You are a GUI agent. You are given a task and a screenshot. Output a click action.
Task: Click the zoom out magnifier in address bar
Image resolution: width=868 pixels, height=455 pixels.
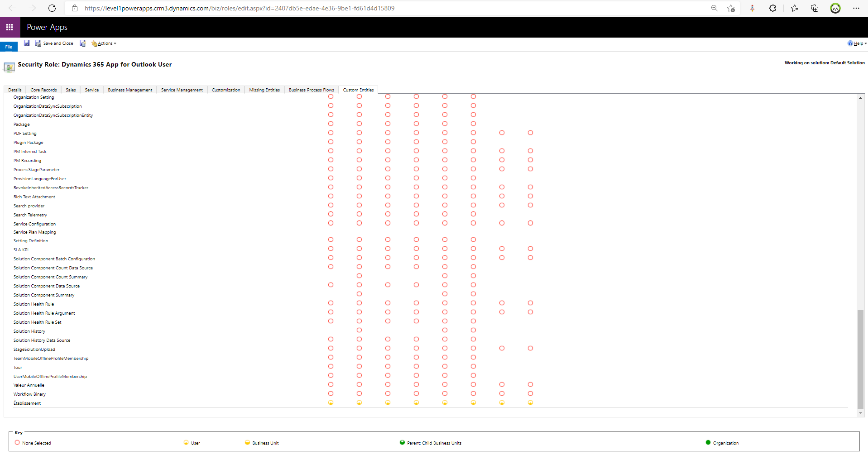point(715,8)
